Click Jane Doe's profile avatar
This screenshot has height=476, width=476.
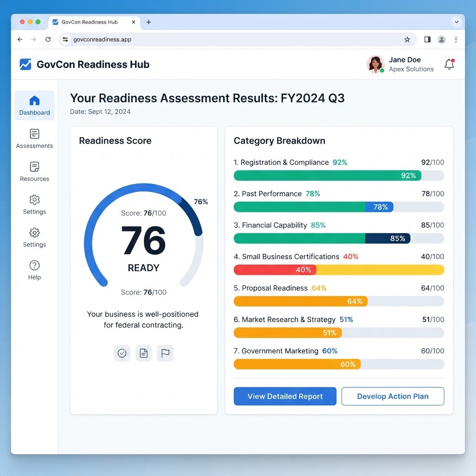[376, 64]
